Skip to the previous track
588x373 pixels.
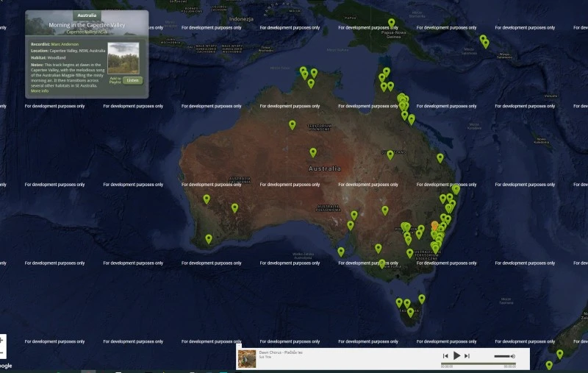click(x=445, y=356)
